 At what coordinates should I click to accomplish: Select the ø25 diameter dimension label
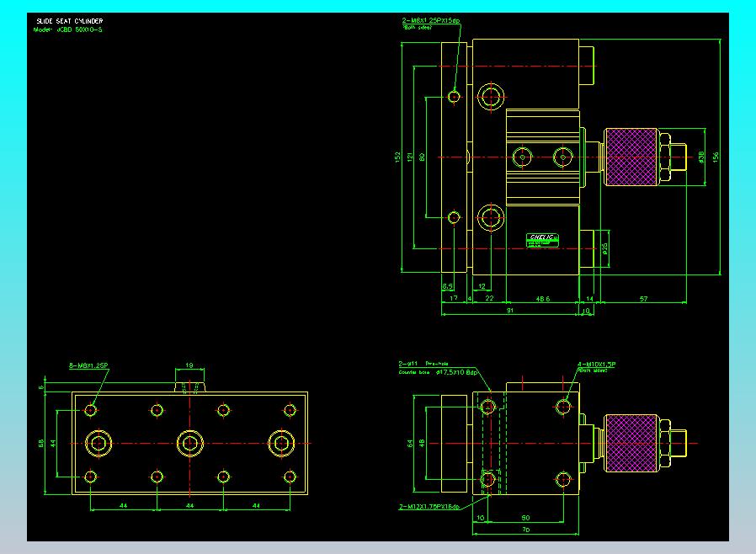pos(604,248)
